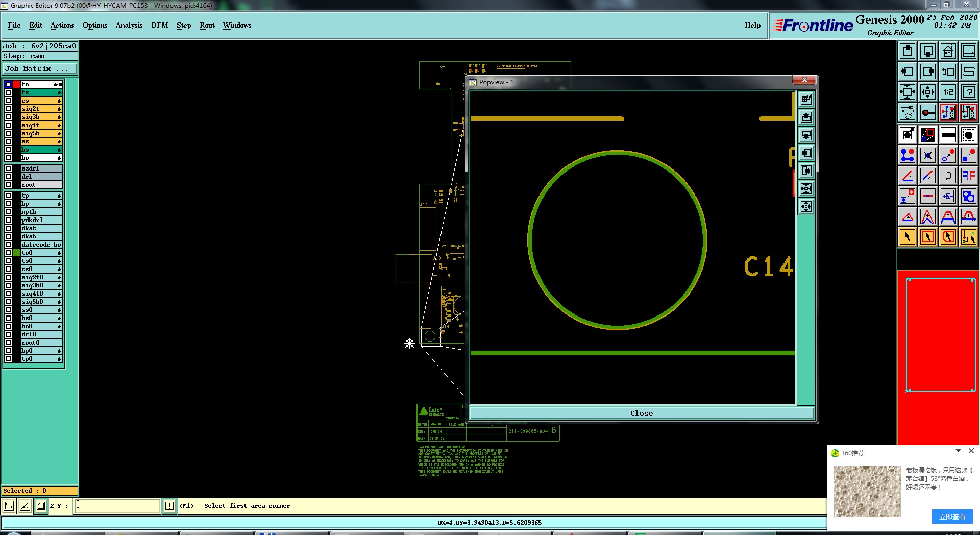Select the plain arrow select tool
Viewport: 980px width, 535px height.
908,237
